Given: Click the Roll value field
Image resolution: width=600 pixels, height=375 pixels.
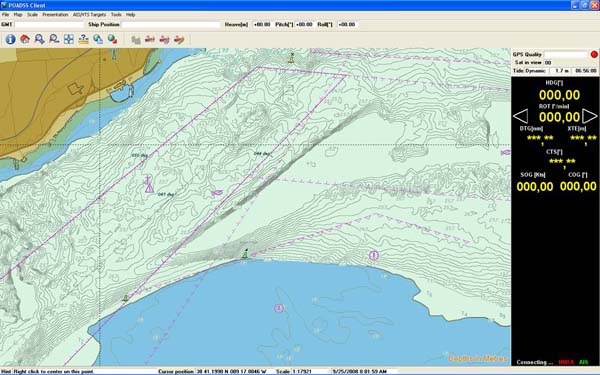Looking at the screenshot, I should 347,24.
